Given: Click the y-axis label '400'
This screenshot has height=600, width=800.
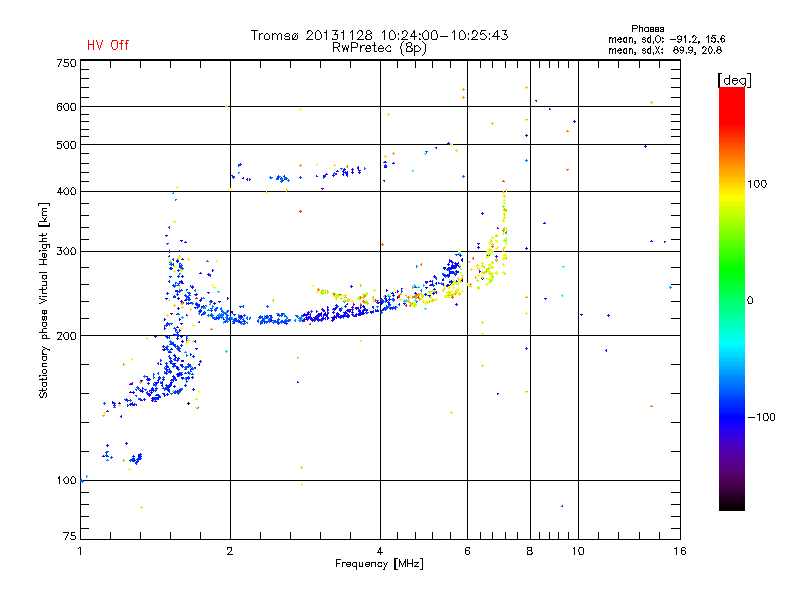Looking at the screenshot, I should [66, 191].
